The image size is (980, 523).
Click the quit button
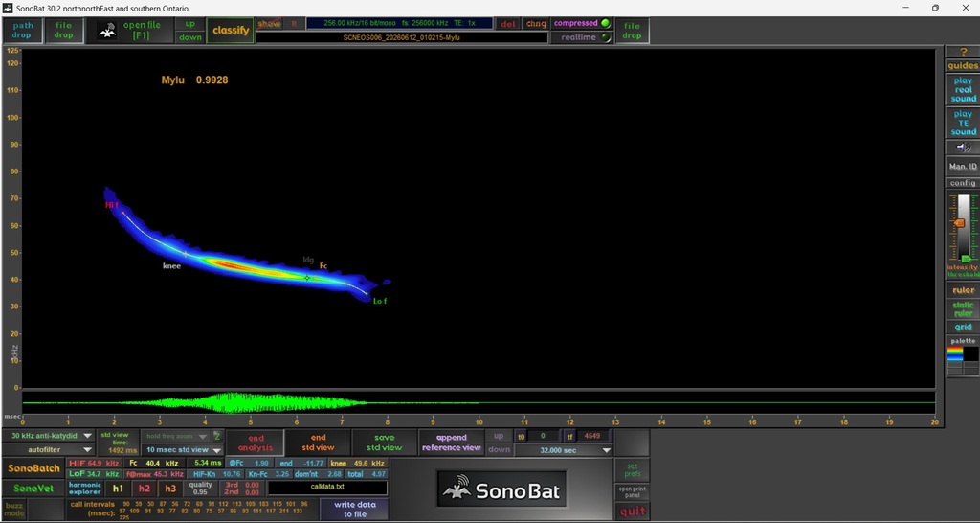pyautogui.click(x=632, y=512)
